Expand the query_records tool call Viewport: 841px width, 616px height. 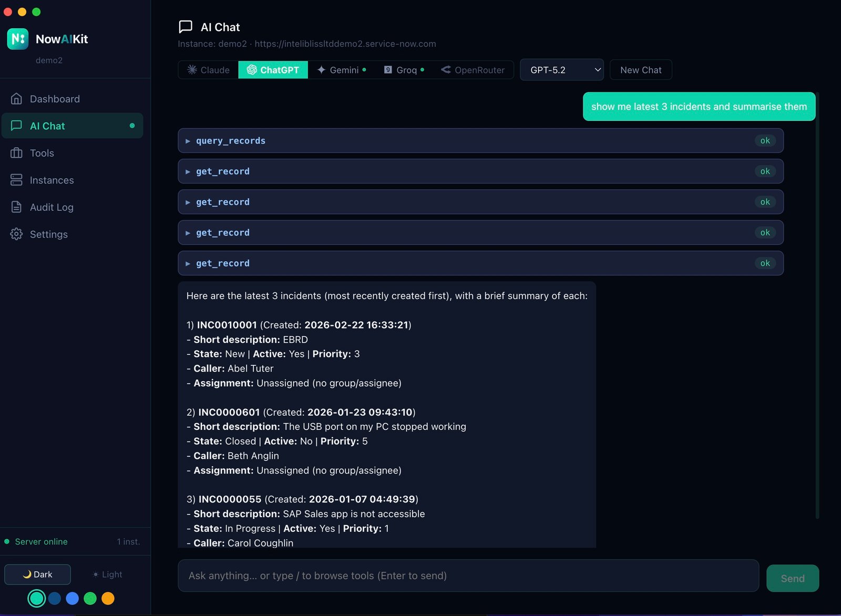(x=480, y=140)
